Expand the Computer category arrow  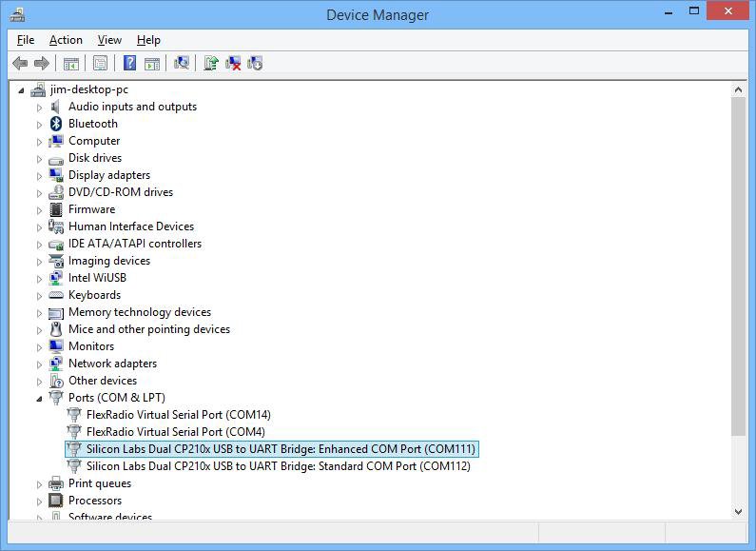pyautogui.click(x=40, y=142)
